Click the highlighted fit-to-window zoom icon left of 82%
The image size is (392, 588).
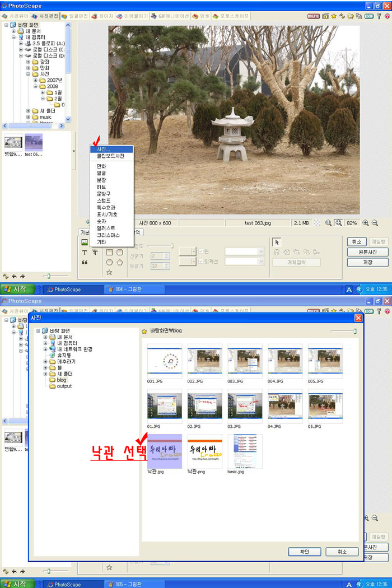pyautogui.click(x=338, y=223)
